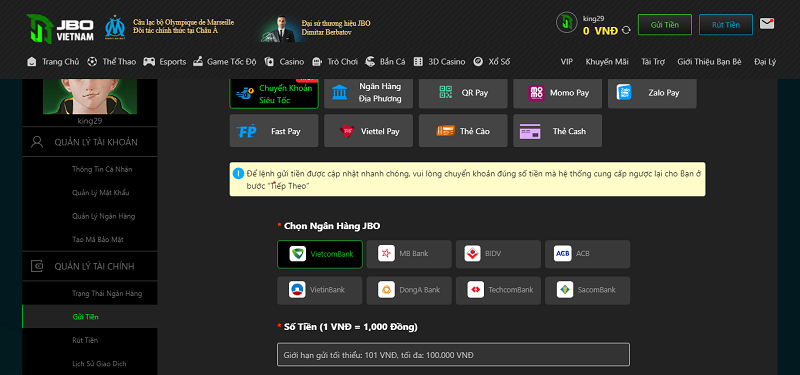Click the Dimitar Berbatov ambassador banner

(315, 28)
